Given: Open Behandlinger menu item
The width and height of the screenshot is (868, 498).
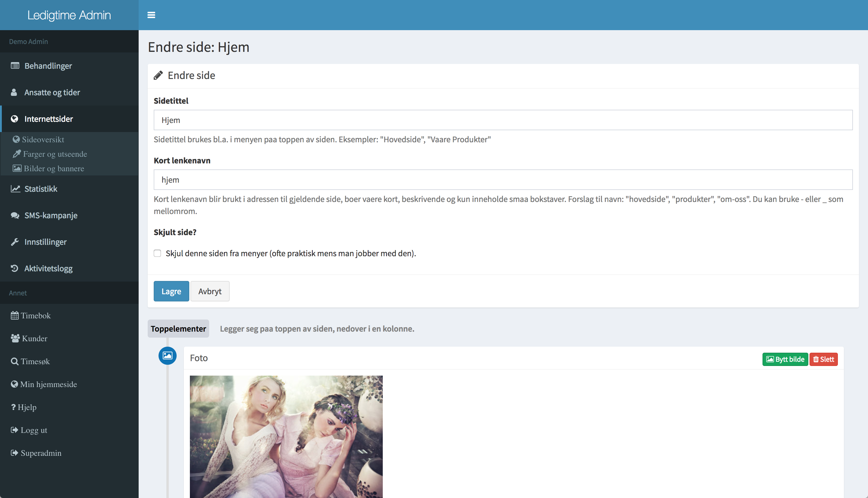Looking at the screenshot, I should 69,66.
